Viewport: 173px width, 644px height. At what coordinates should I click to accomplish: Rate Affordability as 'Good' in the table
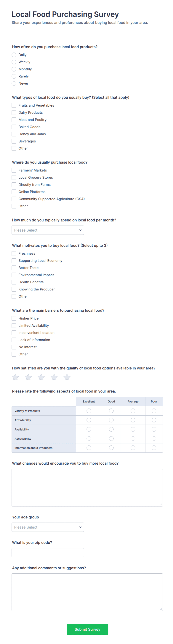(x=111, y=420)
